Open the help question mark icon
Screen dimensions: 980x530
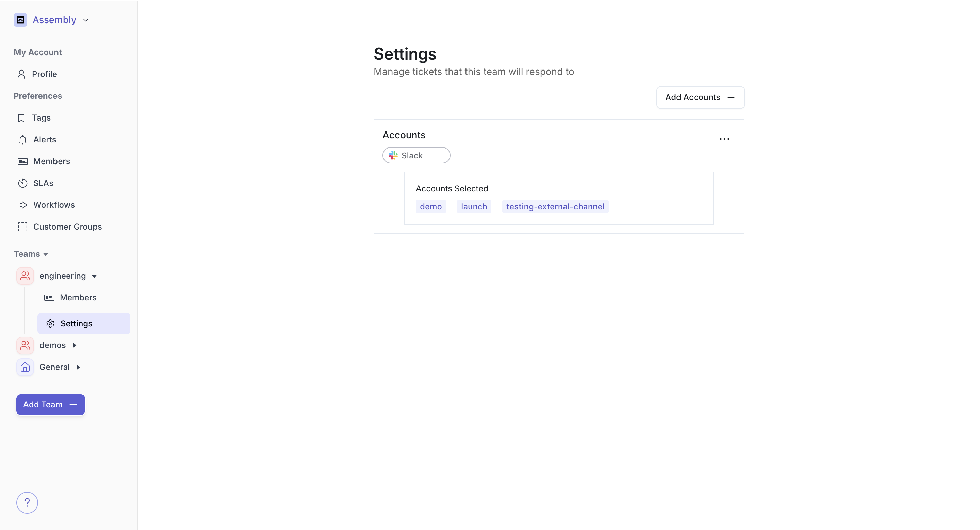[27, 503]
